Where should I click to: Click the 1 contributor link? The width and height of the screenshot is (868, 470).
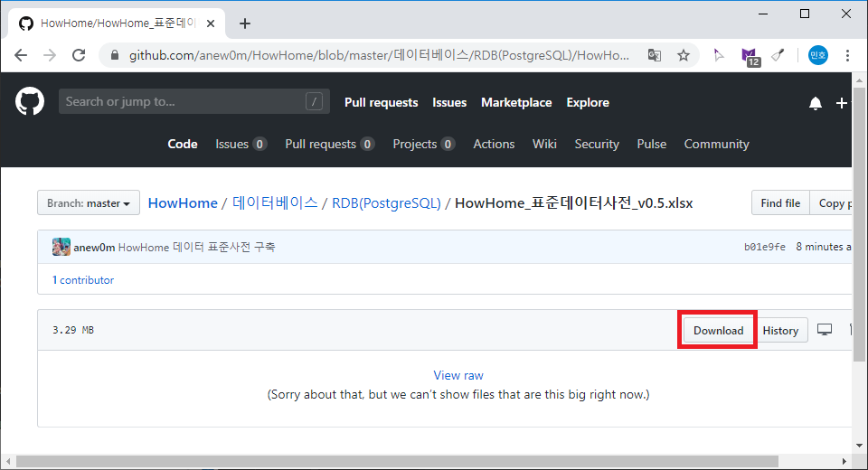coord(83,280)
